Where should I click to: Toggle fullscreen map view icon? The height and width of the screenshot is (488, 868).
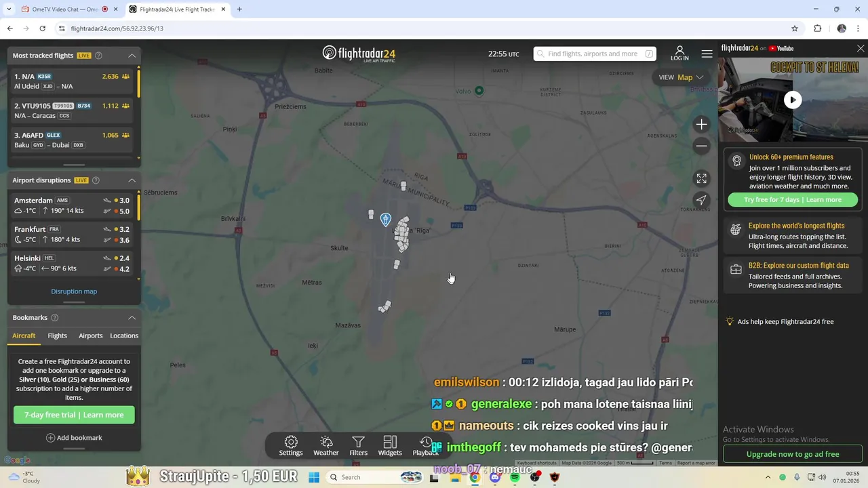tap(701, 178)
